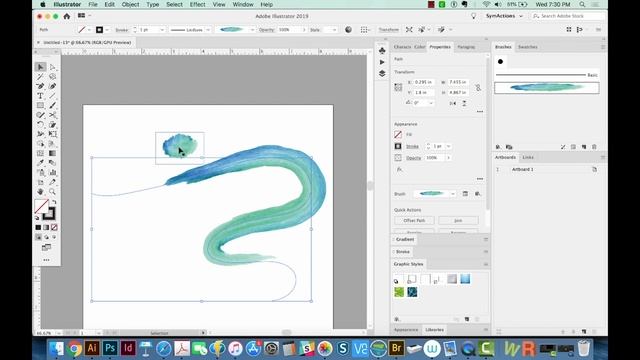Select the Type tool

[x=40, y=96]
